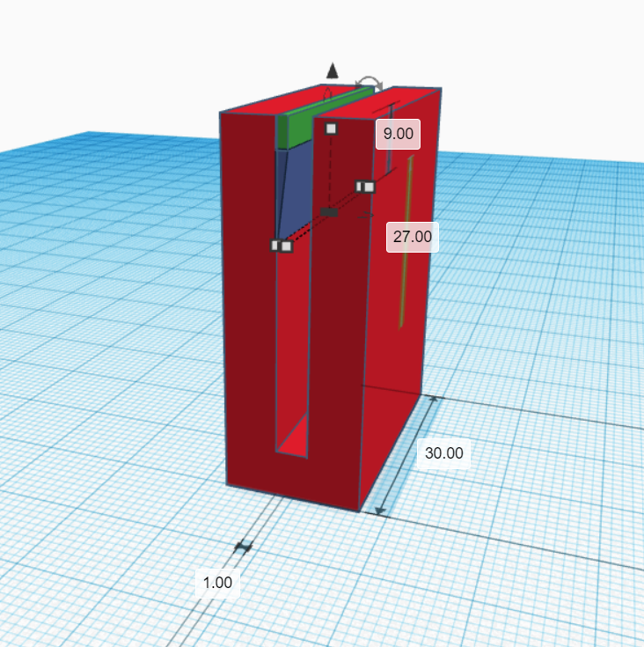
Task: Click the solid black edge midpoint handle
Action: pyautogui.click(x=329, y=212)
